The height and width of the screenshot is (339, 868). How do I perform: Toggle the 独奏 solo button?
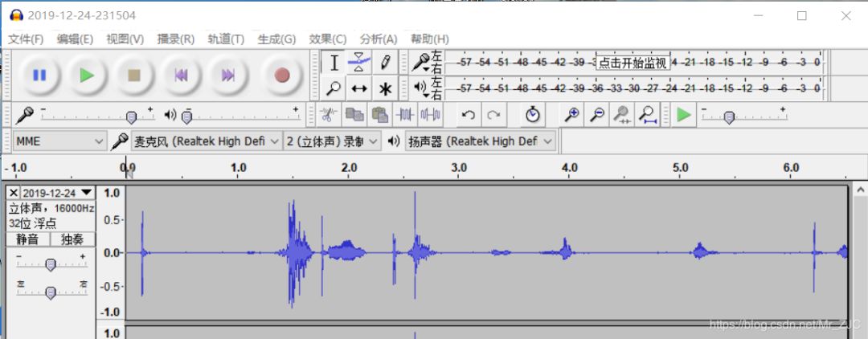(72, 239)
